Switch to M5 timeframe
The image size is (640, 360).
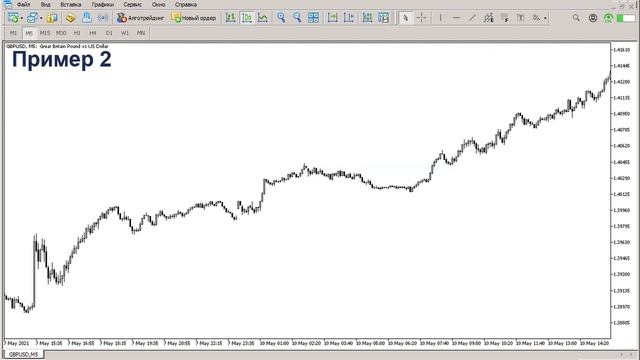(29, 33)
